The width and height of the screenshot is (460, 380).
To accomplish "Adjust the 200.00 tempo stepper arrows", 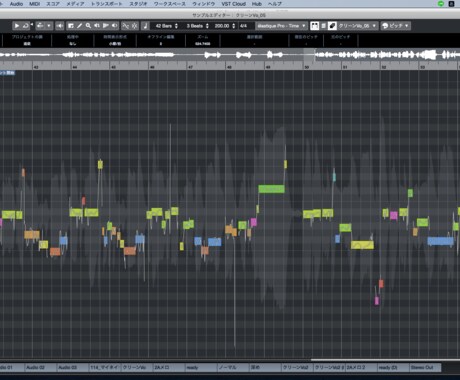I will (233, 26).
